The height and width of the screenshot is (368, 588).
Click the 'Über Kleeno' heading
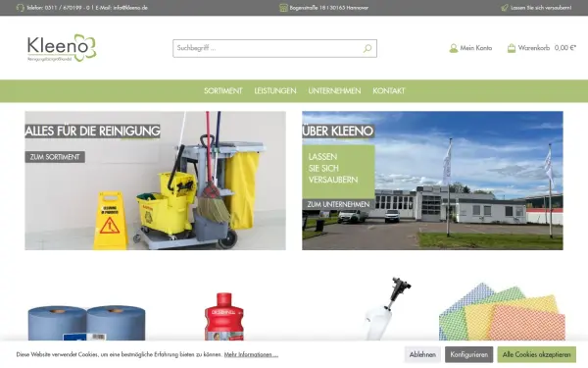click(x=338, y=131)
